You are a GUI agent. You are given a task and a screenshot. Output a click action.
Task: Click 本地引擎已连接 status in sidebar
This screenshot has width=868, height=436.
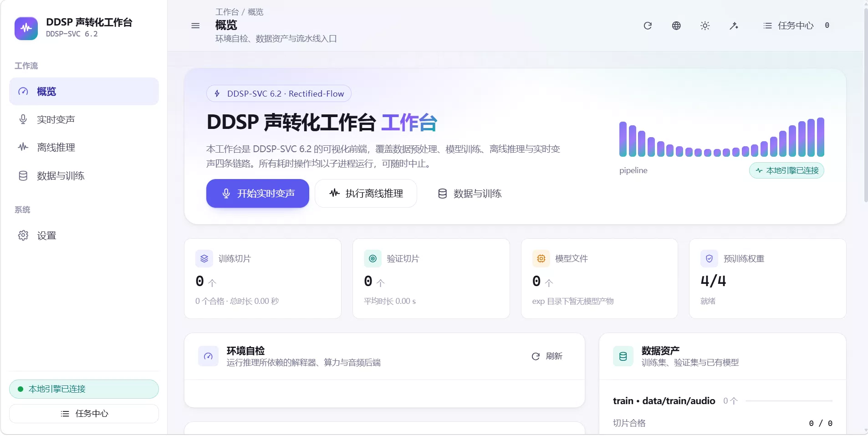tap(84, 389)
